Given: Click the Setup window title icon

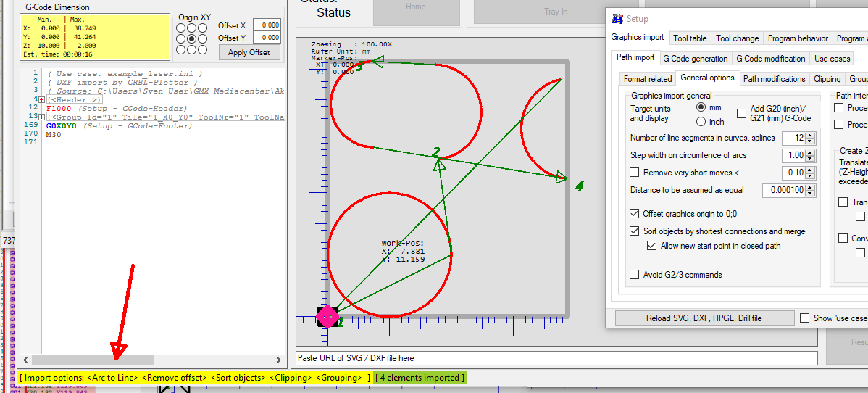Looking at the screenshot, I should pyautogui.click(x=617, y=19).
